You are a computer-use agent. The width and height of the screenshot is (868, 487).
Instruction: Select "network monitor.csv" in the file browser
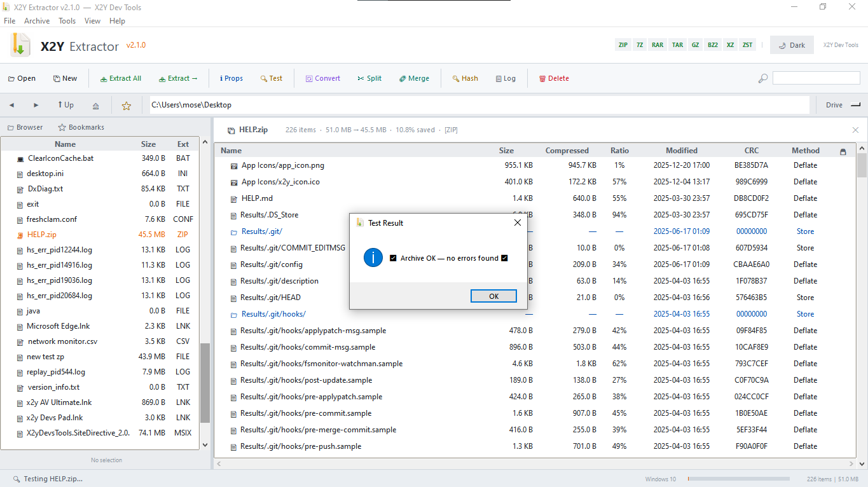coord(100,341)
